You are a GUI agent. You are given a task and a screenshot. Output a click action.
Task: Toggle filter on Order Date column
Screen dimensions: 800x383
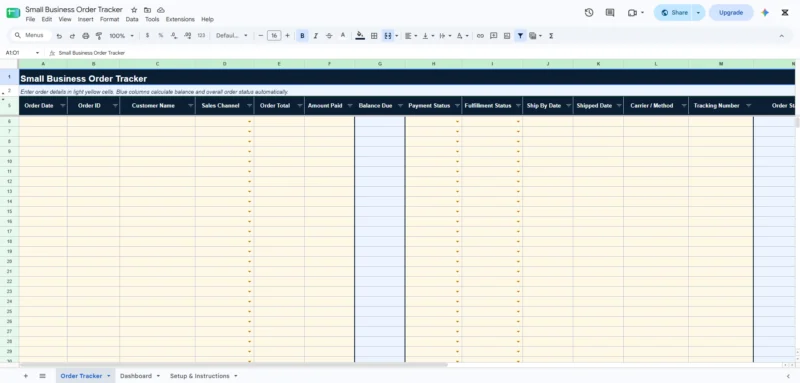point(63,106)
